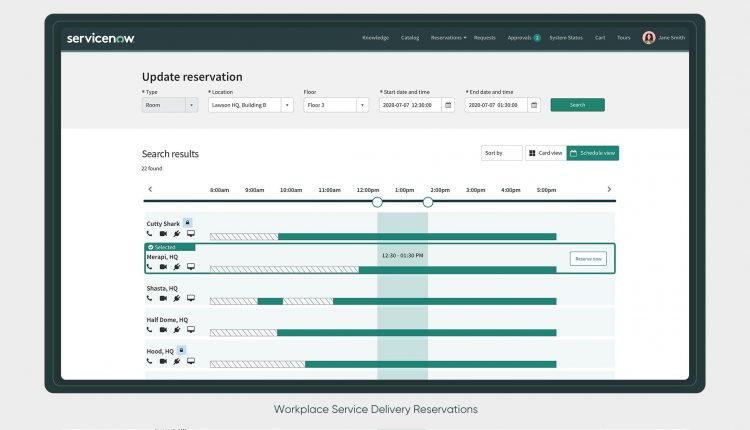Click the video camera icon under Hood, HQ
The image size is (750, 430).
163,361
